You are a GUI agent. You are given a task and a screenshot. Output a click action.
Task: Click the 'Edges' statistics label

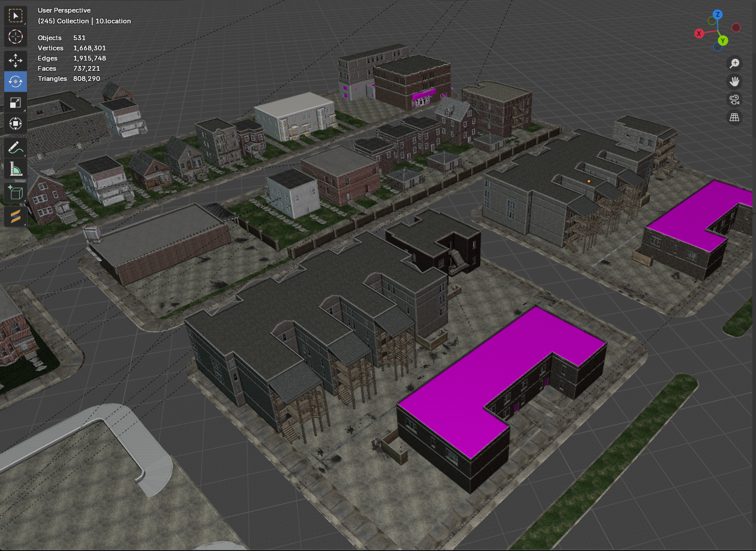(x=47, y=58)
